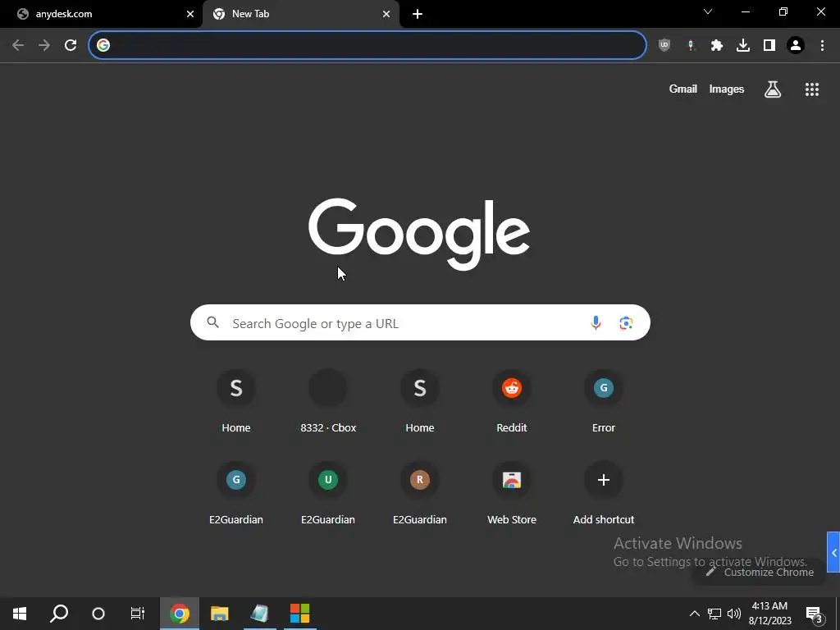Open the Error shortcut

[604, 400]
